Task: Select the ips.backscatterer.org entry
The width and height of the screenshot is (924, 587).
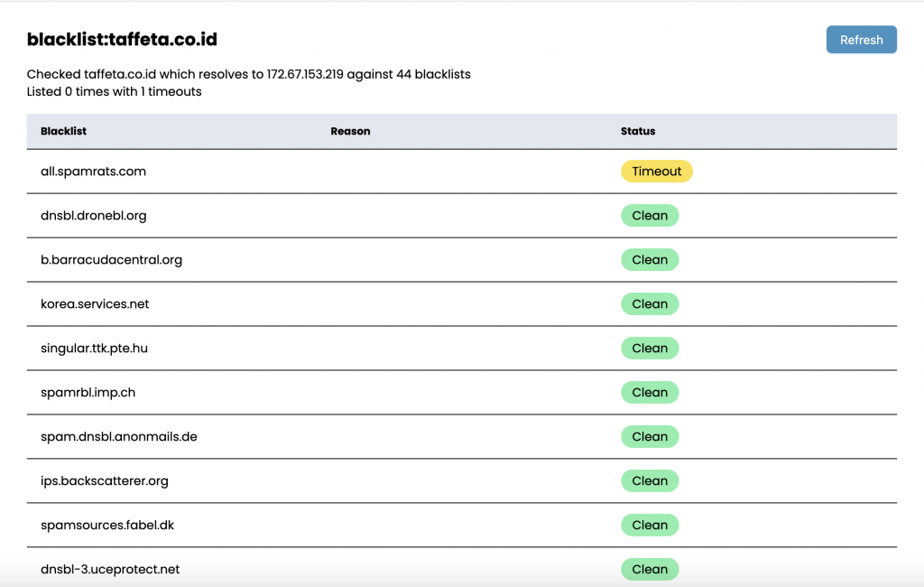Action: pos(105,480)
